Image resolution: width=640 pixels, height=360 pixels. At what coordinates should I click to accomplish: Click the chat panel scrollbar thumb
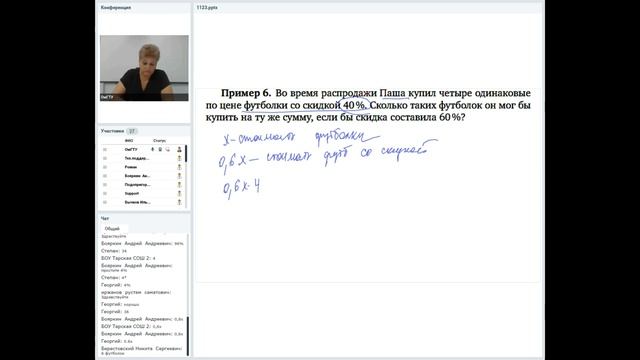(x=188, y=336)
